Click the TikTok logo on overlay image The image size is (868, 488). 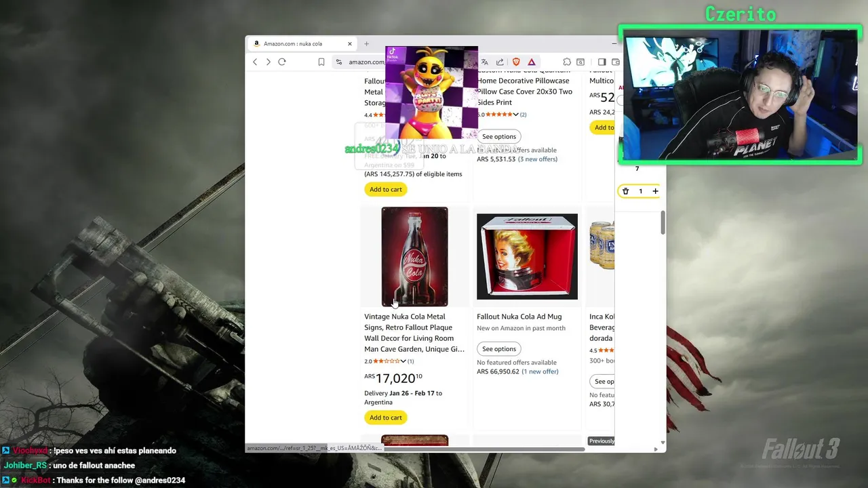[x=392, y=54]
